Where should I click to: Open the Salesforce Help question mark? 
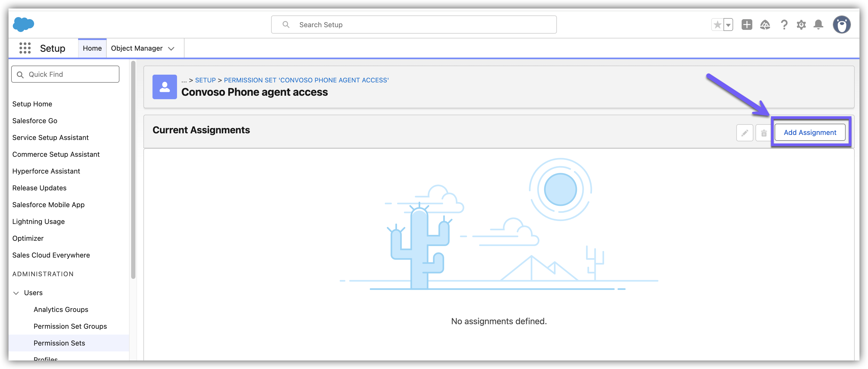pos(784,25)
